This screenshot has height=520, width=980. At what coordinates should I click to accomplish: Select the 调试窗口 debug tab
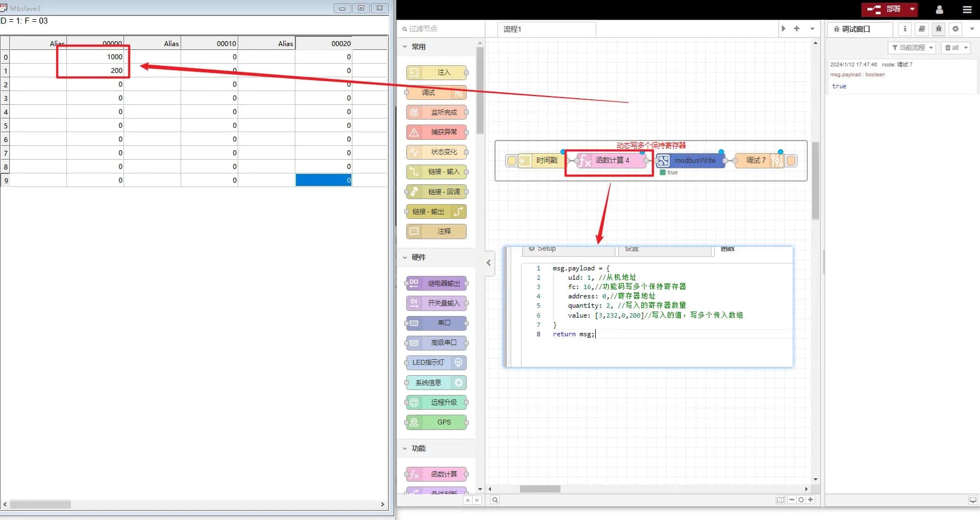point(860,29)
